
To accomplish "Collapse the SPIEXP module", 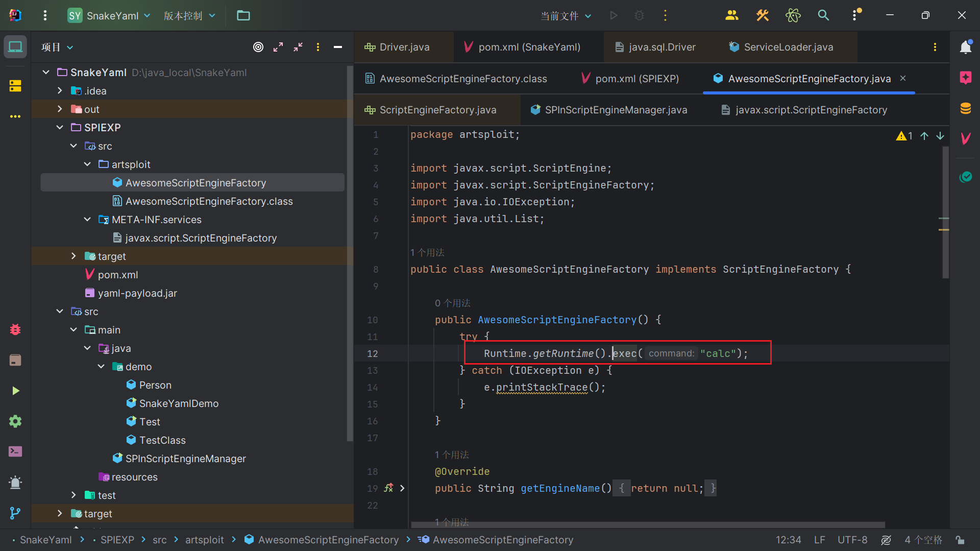I will (60, 127).
